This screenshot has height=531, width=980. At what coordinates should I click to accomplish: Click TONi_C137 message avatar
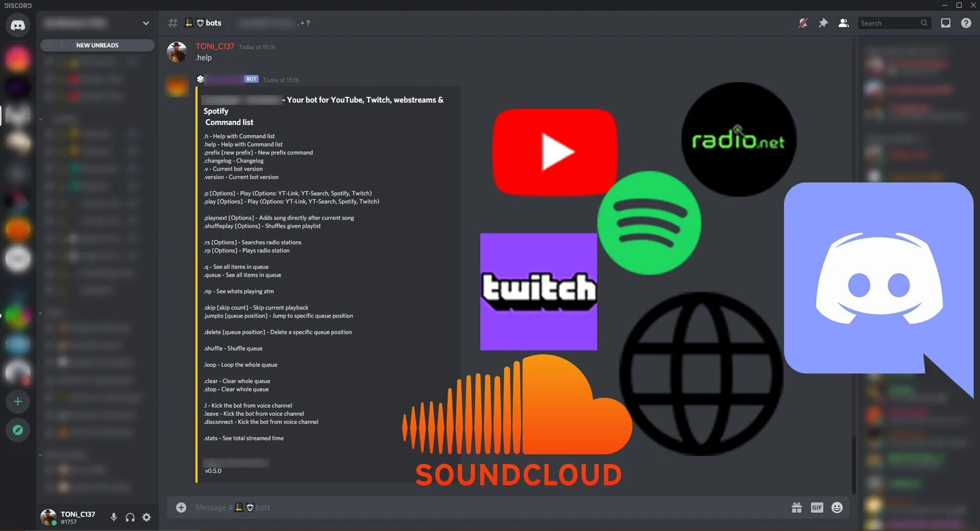[x=177, y=53]
